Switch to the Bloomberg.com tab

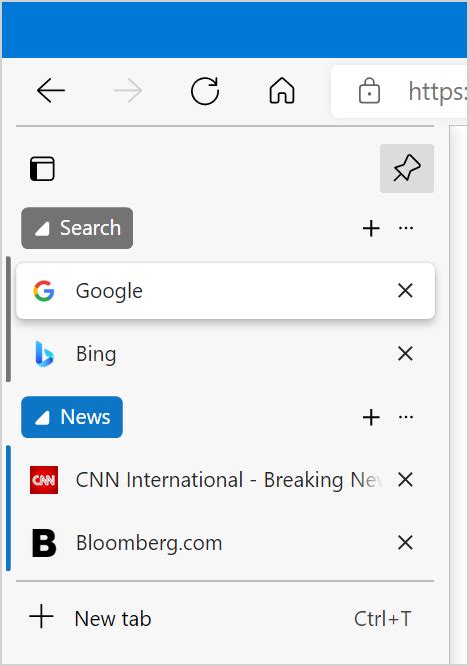point(225,543)
